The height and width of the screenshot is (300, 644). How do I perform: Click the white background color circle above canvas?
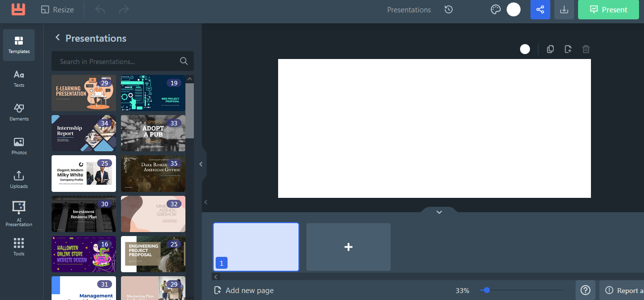[525, 49]
